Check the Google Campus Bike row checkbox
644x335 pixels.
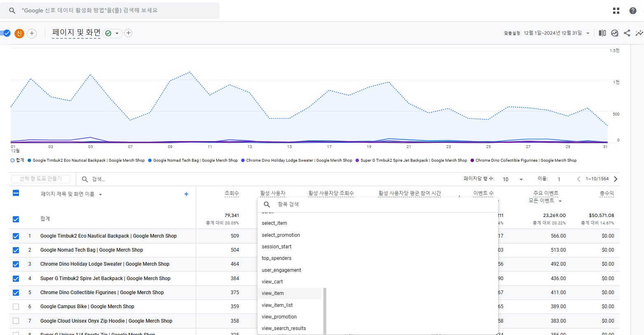pyautogui.click(x=16, y=307)
